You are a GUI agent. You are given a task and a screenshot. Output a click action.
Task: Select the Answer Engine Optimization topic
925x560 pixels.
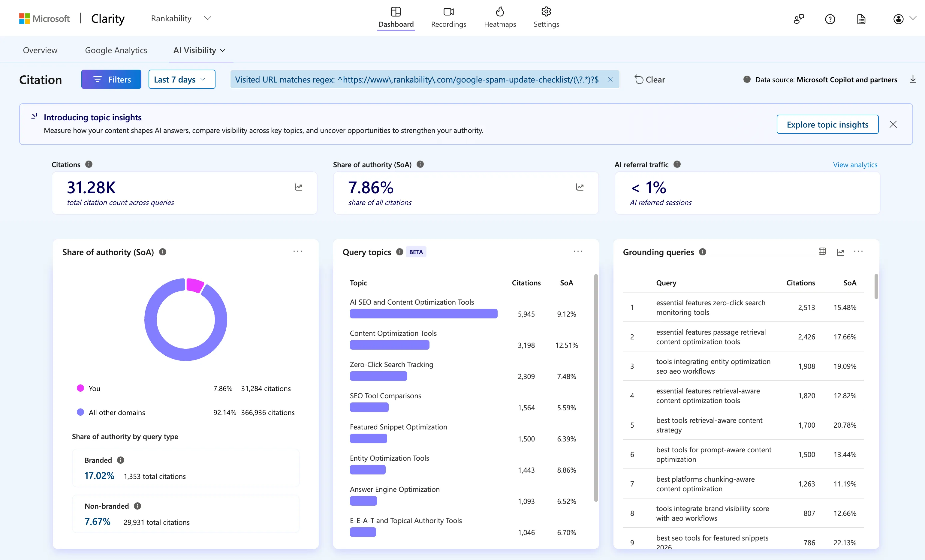point(395,489)
